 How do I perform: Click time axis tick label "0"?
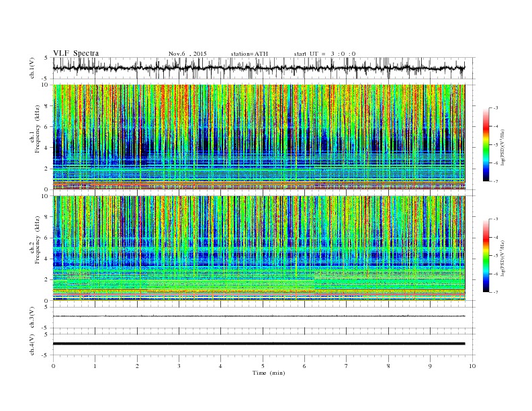point(53,366)
